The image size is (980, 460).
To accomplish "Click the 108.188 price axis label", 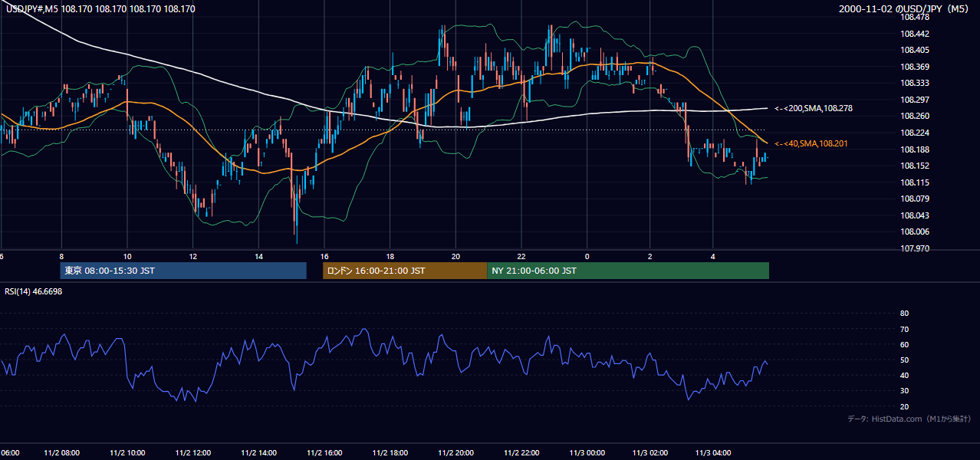I will 916,149.
